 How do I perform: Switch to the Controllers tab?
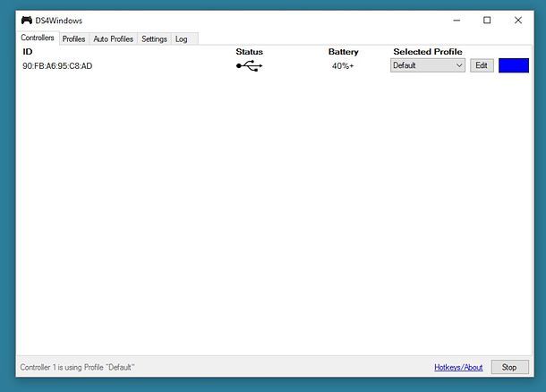click(x=38, y=38)
